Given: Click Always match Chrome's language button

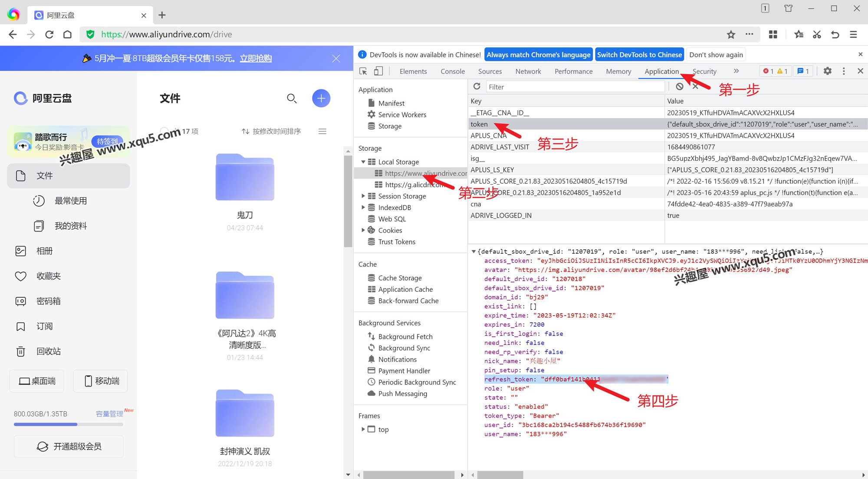Looking at the screenshot, I should click(x=538, y=55).
